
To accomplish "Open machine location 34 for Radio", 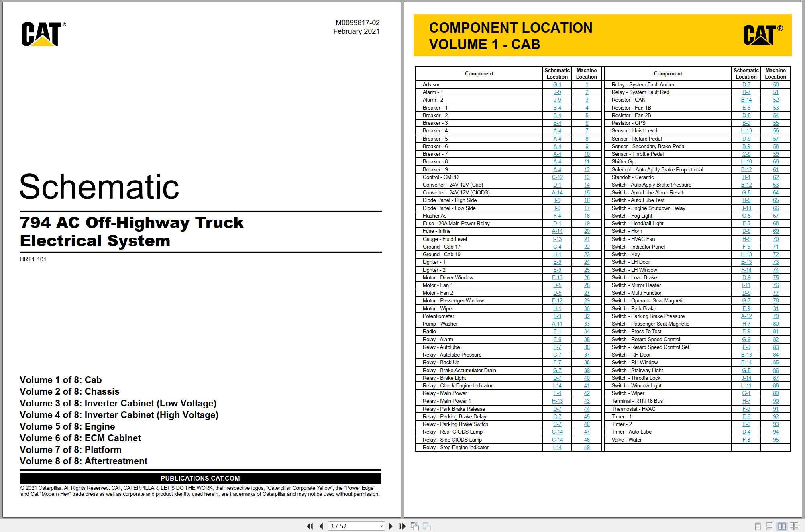I will [x=587, y=331].
